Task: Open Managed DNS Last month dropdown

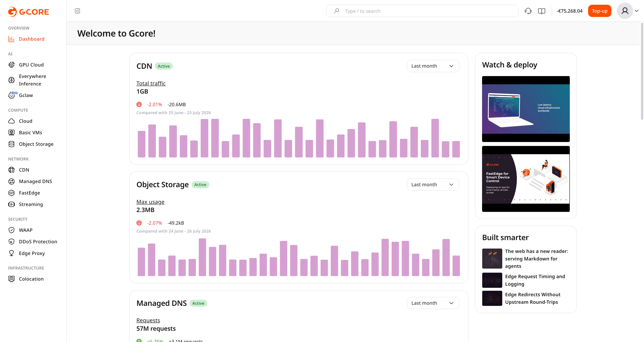Action: coord(433,303)
